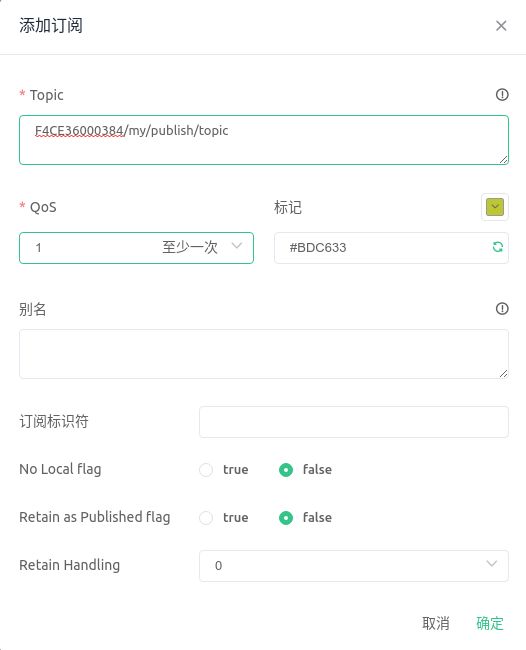Expand the Retain Handling dropdown
Screen dimensions: 526x650
point(354,566)
